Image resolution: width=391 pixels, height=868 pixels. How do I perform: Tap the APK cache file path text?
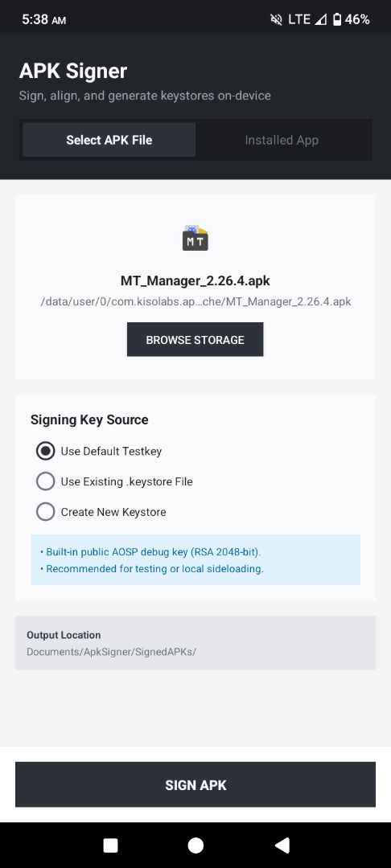coord(195,301)
